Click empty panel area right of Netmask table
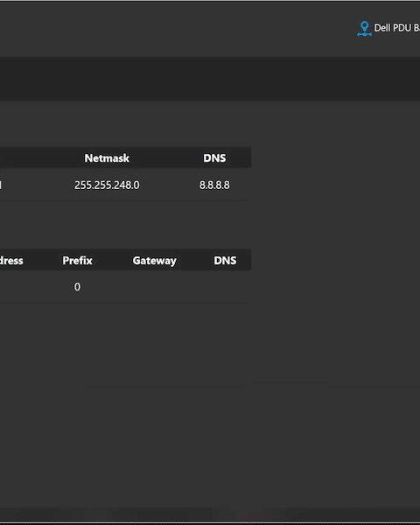This screenshot has height=525, width=420. pyautogui.click(x=335, y=174)
